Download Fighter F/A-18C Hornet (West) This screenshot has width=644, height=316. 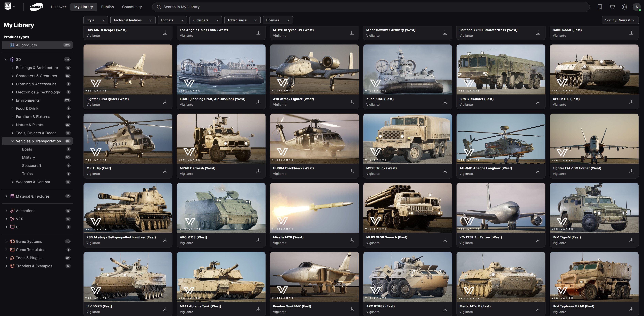[632, 171]
